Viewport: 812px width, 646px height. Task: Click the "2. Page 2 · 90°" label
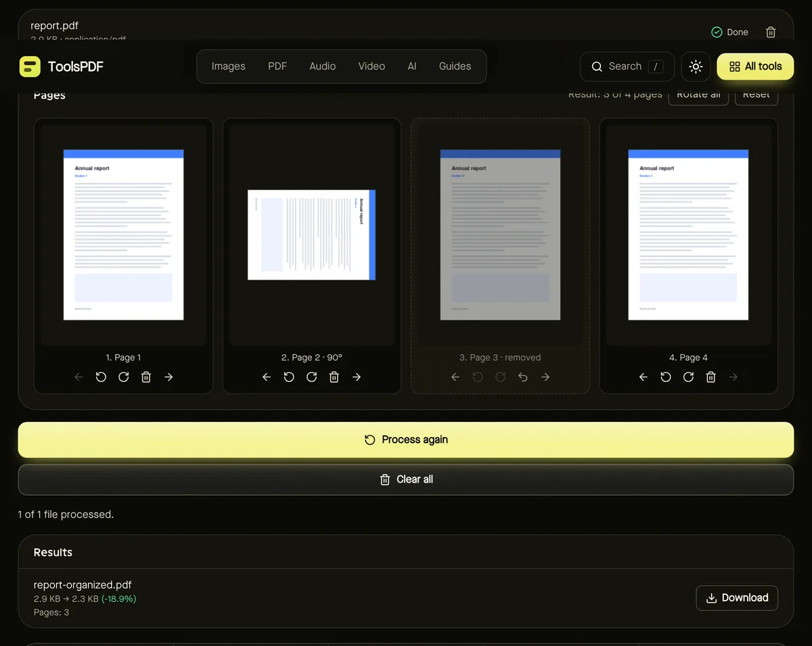click(312, 358)
